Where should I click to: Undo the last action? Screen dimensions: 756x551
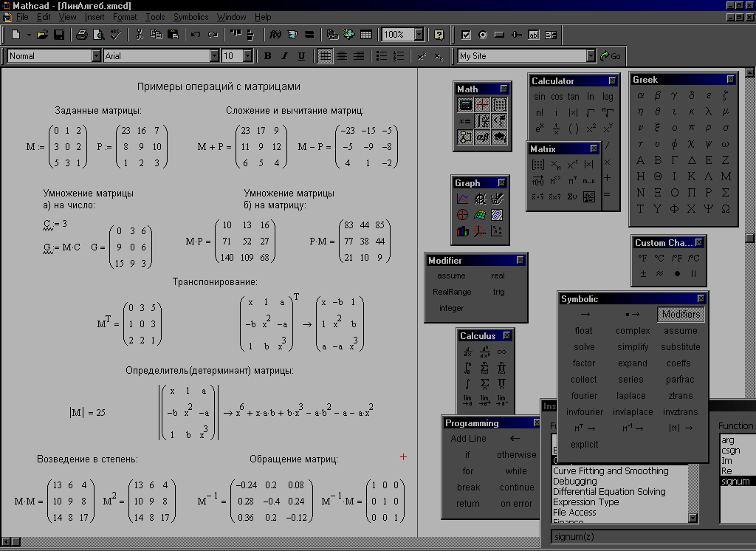195,35
